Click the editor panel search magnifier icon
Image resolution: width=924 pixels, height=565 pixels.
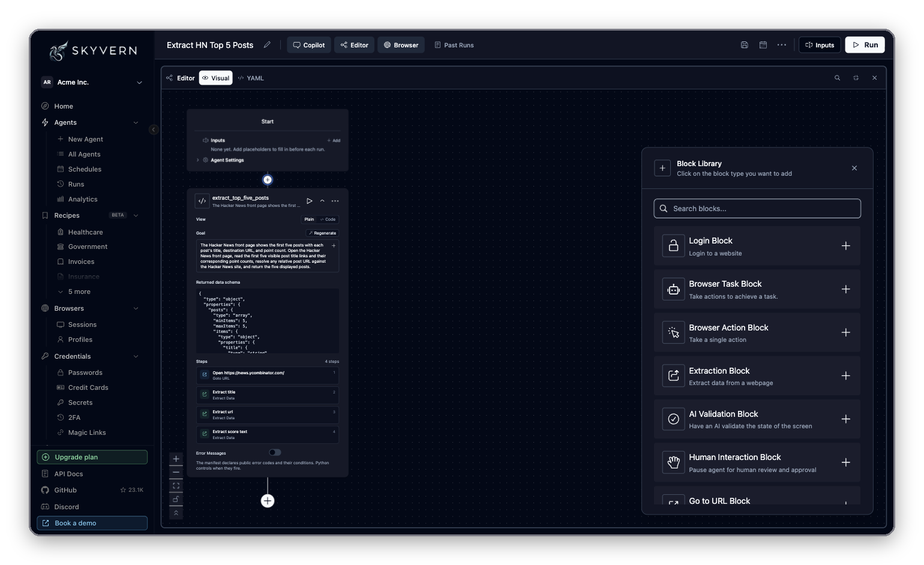[838, 78]
